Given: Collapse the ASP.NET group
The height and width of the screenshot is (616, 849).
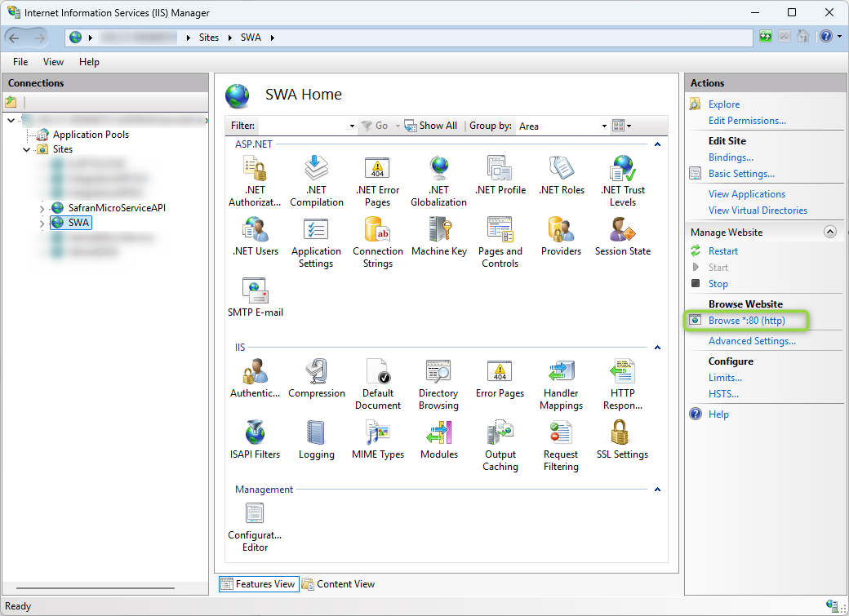Looking at the screenshot, I should click(x=657, y=144).
